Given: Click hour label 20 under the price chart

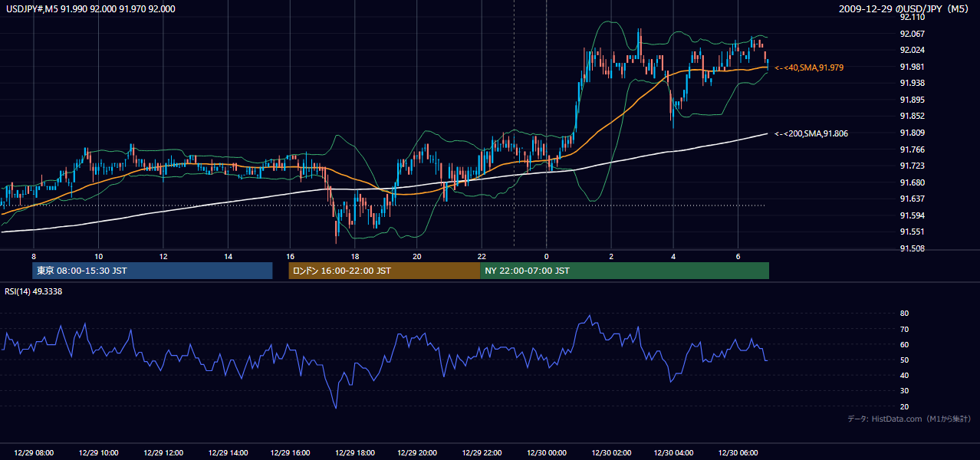Looking at the screenshot, I should point(416,256).
